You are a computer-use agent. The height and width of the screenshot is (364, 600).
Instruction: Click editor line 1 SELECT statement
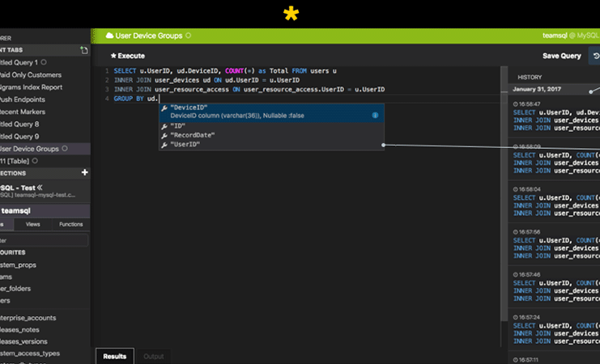[x=225, y=71]
